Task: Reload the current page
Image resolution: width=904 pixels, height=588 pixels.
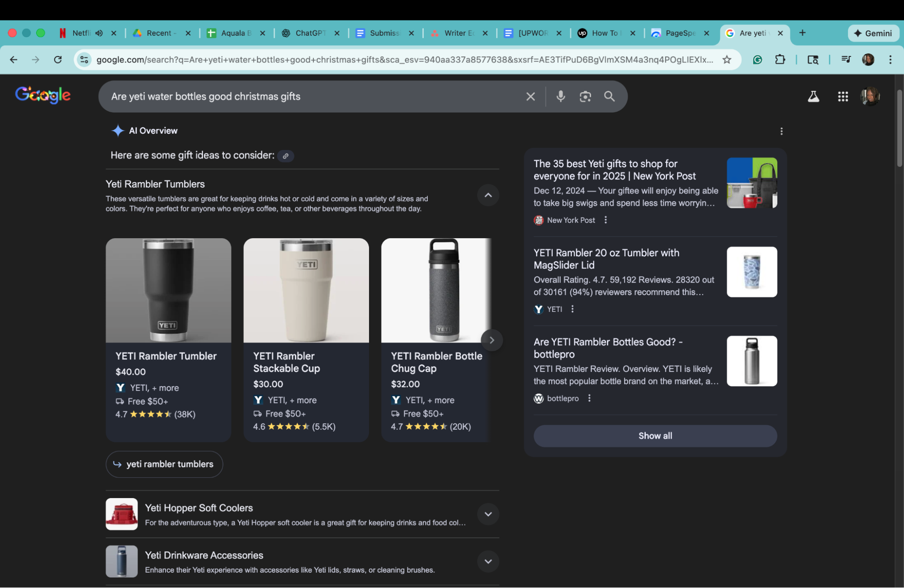Action: (57, 60)
